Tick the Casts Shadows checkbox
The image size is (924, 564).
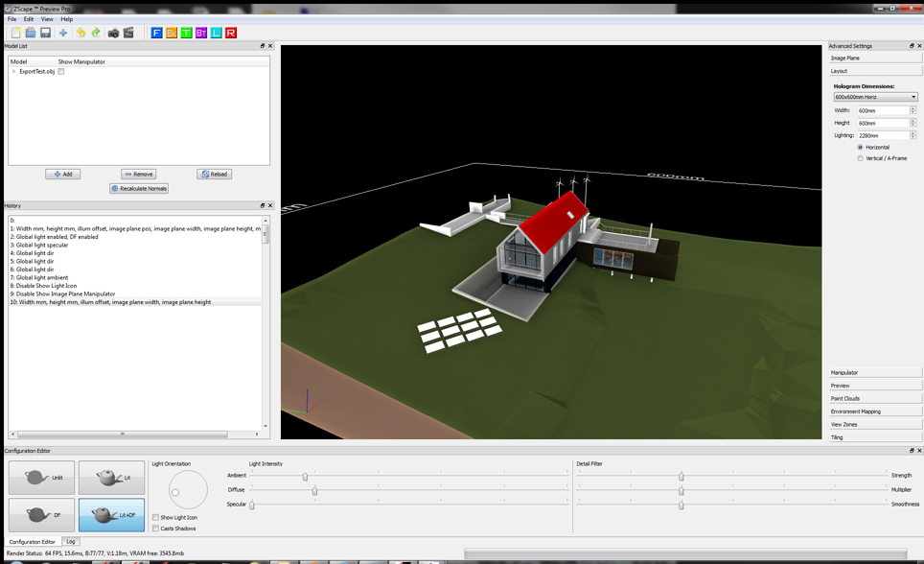point(156,529)
